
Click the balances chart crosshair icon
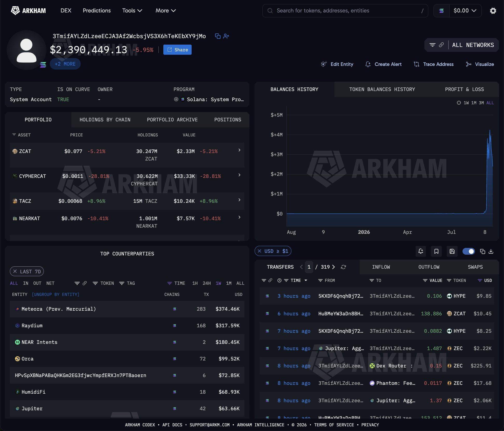459,103
